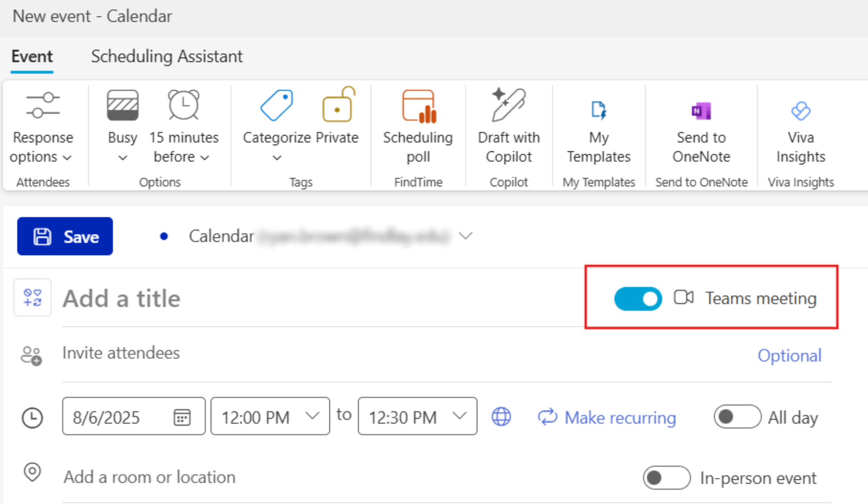Screen dimensions: 868x504
Task: Expand the 12:00 PM start time dropdown
Action: tap(312, 416)
